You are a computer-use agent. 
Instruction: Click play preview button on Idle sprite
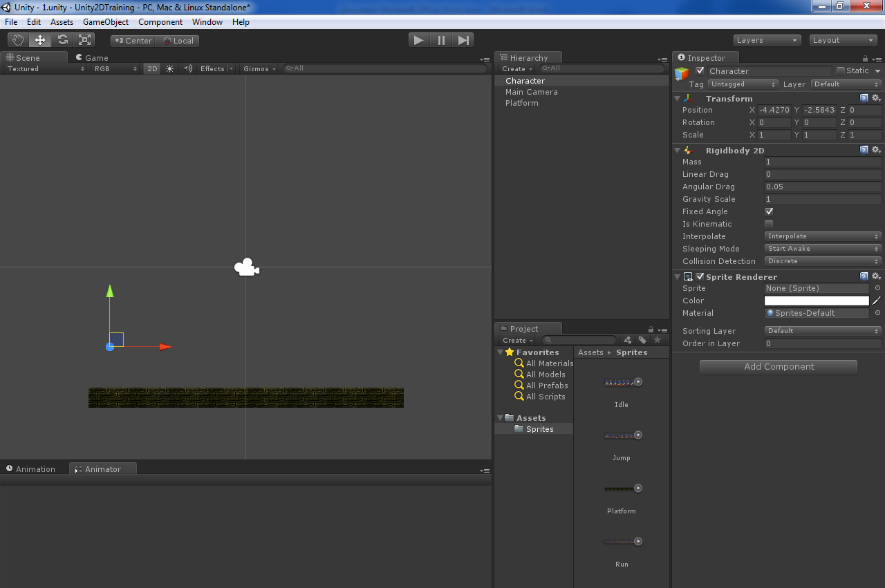pyautogui.click(x=638, y=381)
